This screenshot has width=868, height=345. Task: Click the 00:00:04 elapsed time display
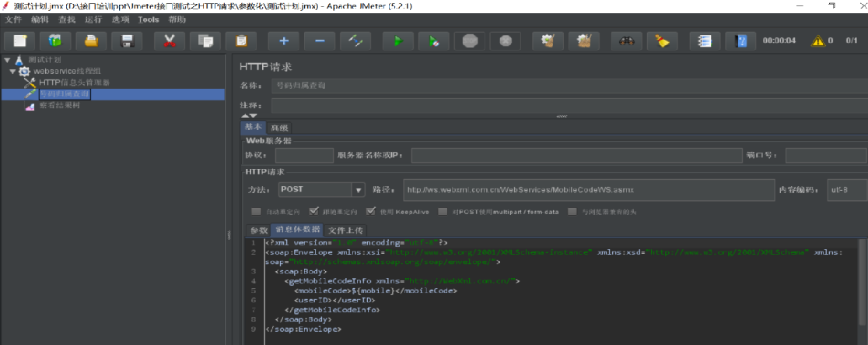[x=779, y=41]
